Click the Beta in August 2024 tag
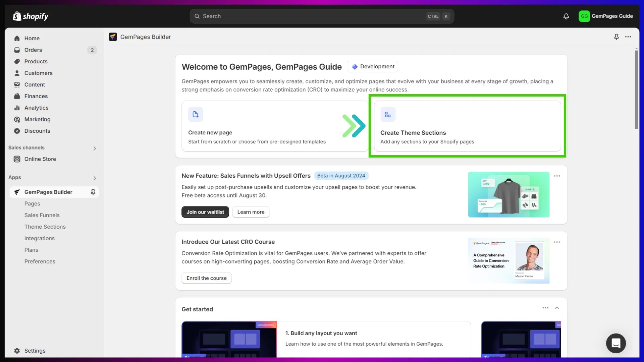Viewport: 644px width, 362px height. 341,176
